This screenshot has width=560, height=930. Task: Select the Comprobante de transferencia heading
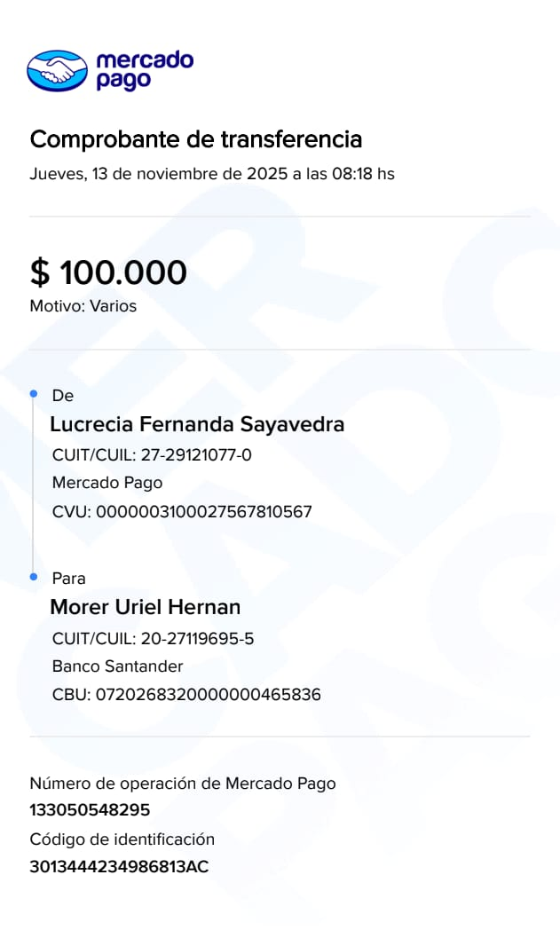tap(196, 139)
